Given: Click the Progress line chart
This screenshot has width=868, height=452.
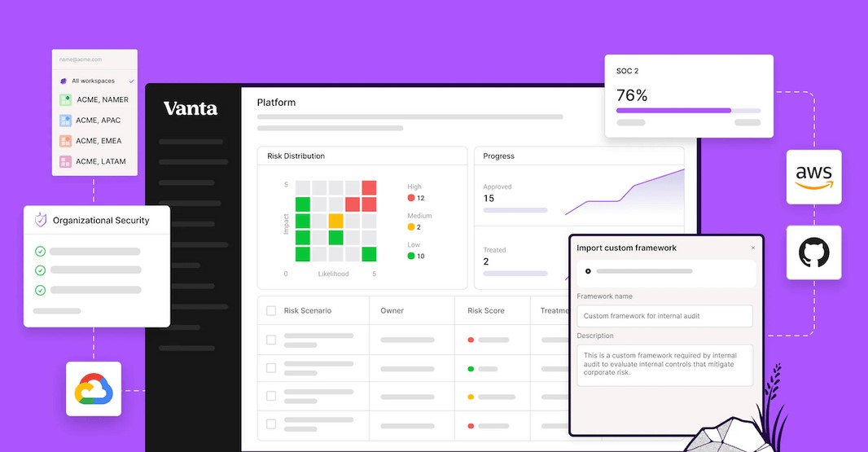Looking at the screenshot, I should point(625,192).
